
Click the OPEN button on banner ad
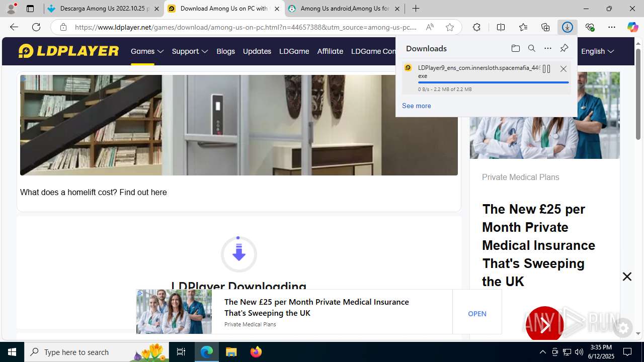pos(477,313)
